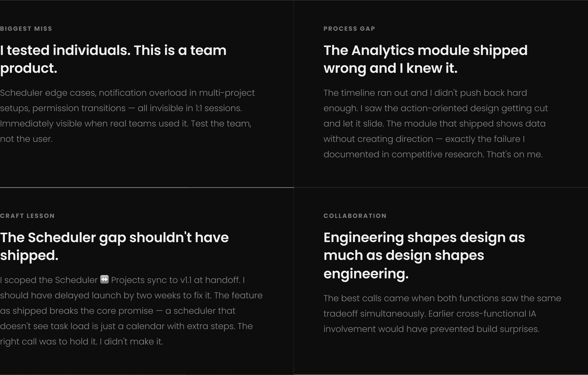Viewport: 588px width, 375px height.
Task: Click the words 'not the user.'
Action: 26,139
